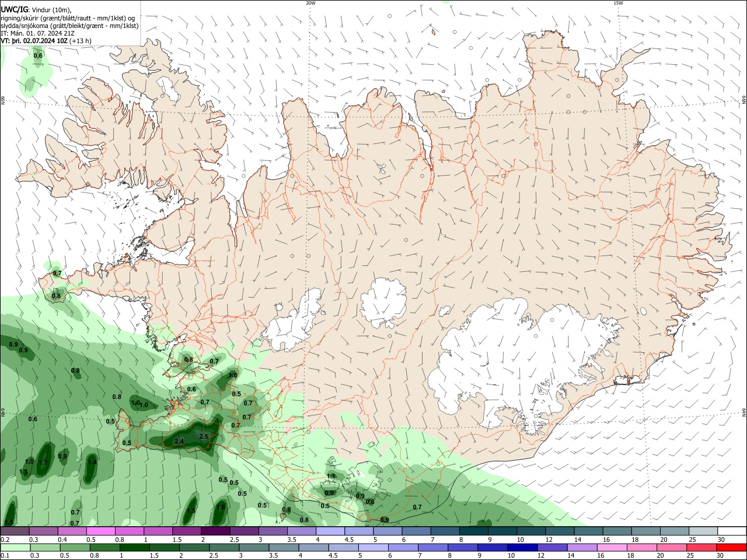Select the bright magenta swatch between 0.5 and 0.8

click(101, 531)
